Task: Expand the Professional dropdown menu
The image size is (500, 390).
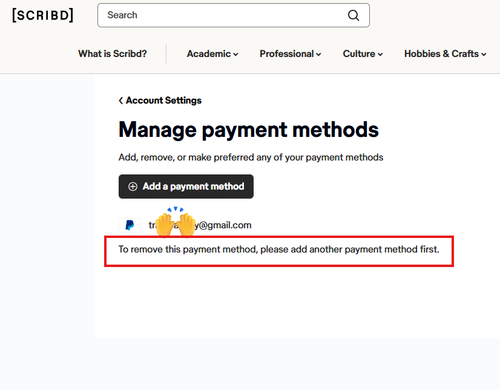Action: (x=290, y=54)
